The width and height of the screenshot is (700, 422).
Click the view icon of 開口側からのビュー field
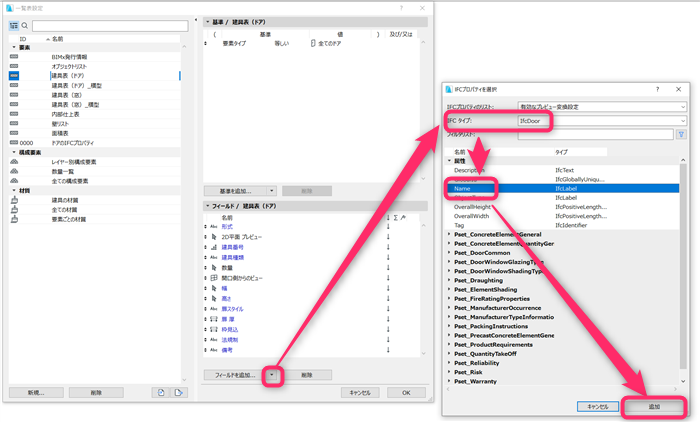coord(214,278)
